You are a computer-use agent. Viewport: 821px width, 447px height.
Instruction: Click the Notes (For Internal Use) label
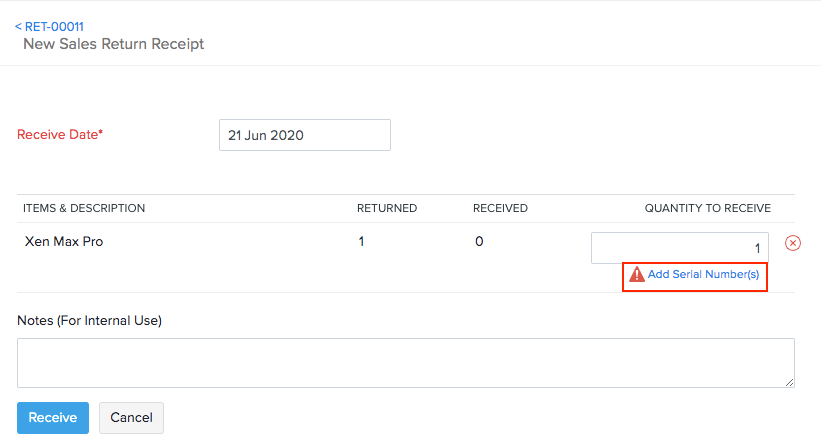89,321
